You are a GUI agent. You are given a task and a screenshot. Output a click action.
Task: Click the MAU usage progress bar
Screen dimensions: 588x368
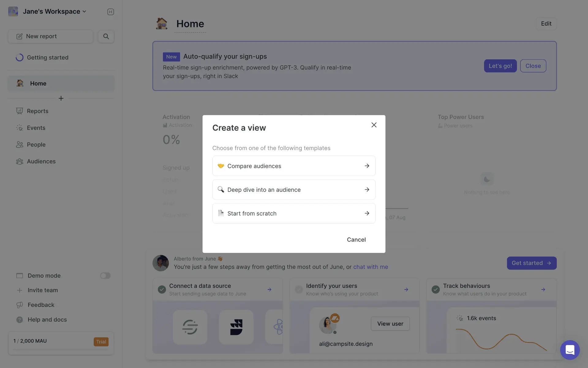61,350
